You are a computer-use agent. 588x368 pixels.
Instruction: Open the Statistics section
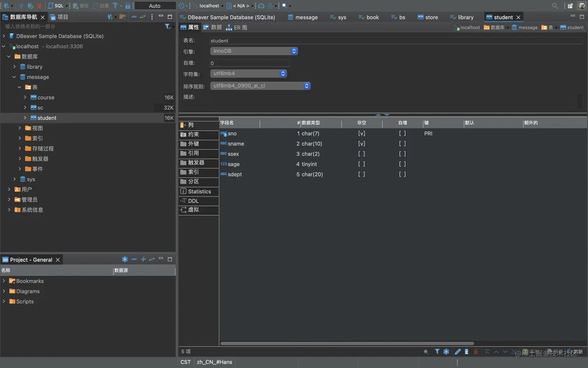199,192
